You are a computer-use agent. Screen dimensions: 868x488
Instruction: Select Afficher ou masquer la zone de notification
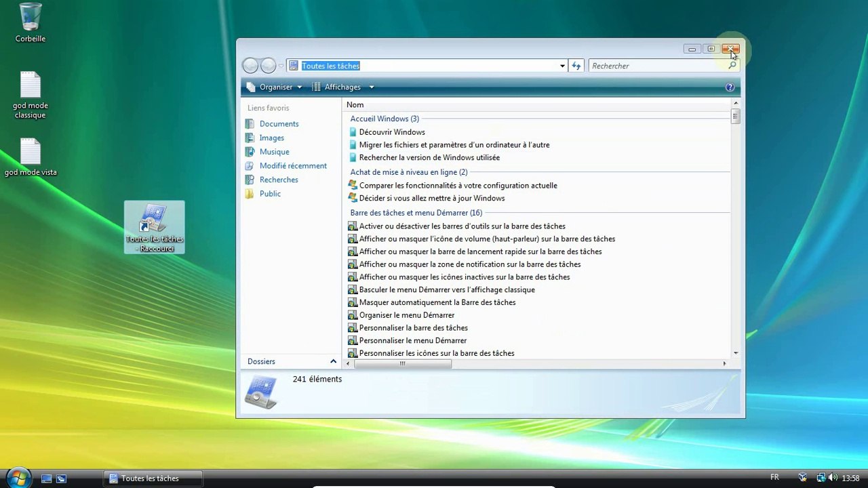[x=470, y=264]
